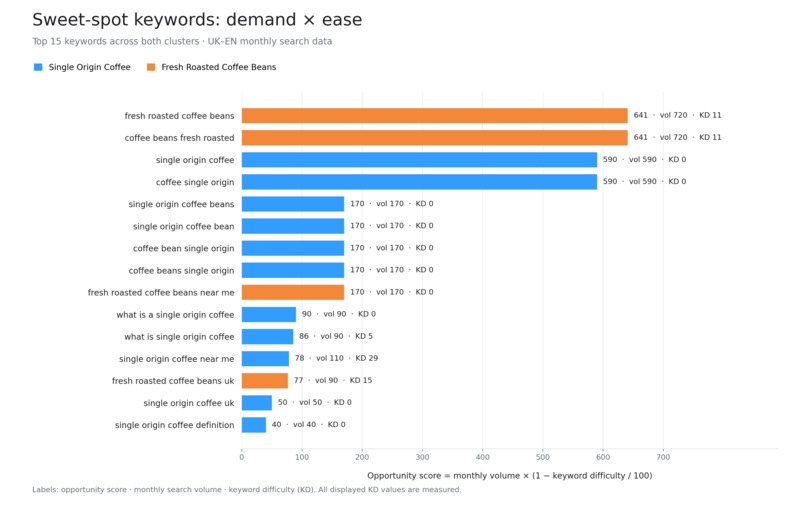The width and height of the screenshot is (806, 510).
Task: Click the keyword label 'fresh roasted coffee beans uk'
Action: 173,381
